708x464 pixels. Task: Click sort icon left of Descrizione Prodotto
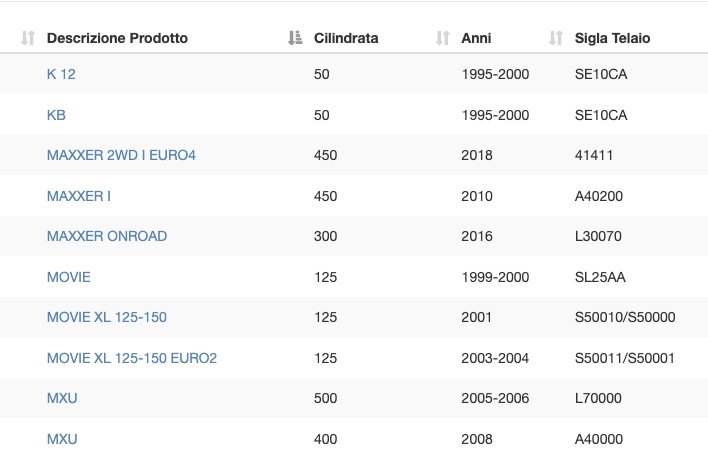tap(28, 38)
